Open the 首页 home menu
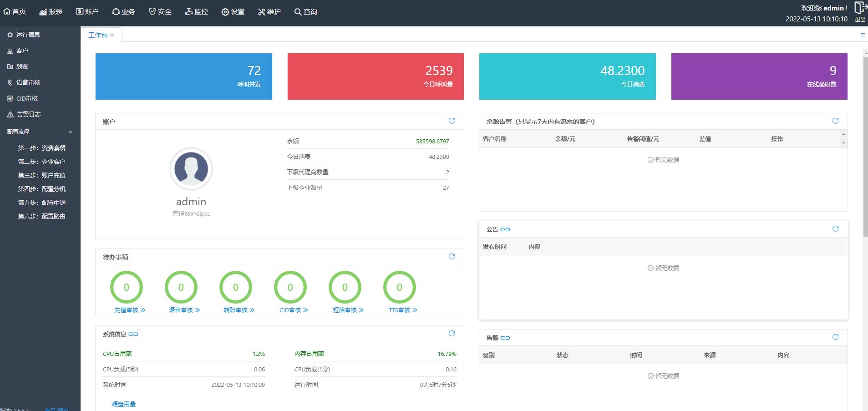The height and width of the screenshot is (411, 868). (x=15, y=12)
